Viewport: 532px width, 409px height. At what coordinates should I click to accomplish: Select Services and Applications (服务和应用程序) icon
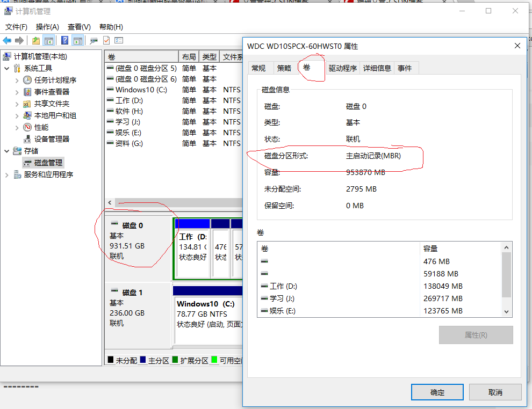click(18, 174)
